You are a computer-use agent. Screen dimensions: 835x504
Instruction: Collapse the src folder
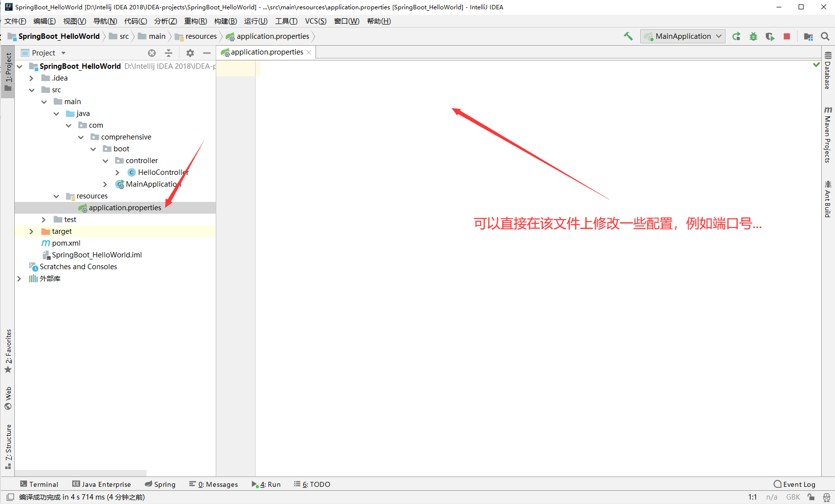point(31,90)
